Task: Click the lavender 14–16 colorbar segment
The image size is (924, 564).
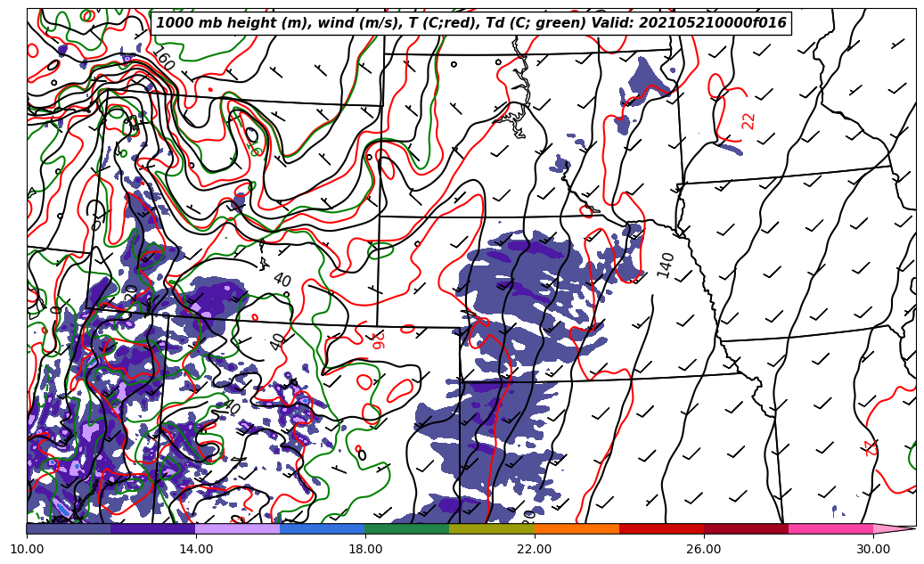Action: tap(238, 528)
